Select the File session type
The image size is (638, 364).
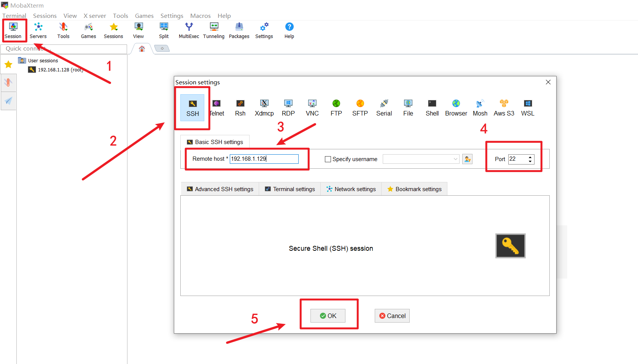click(408, 108)
